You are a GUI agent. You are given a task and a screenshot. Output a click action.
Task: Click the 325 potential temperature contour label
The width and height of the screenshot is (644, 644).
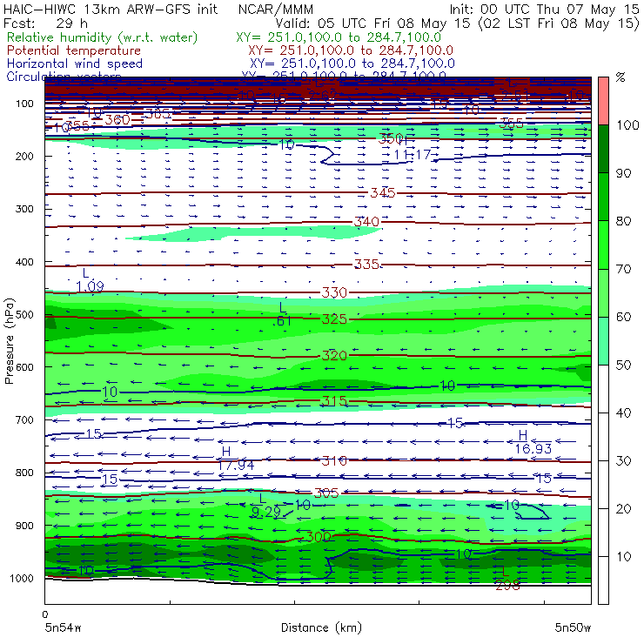[334, 319]
